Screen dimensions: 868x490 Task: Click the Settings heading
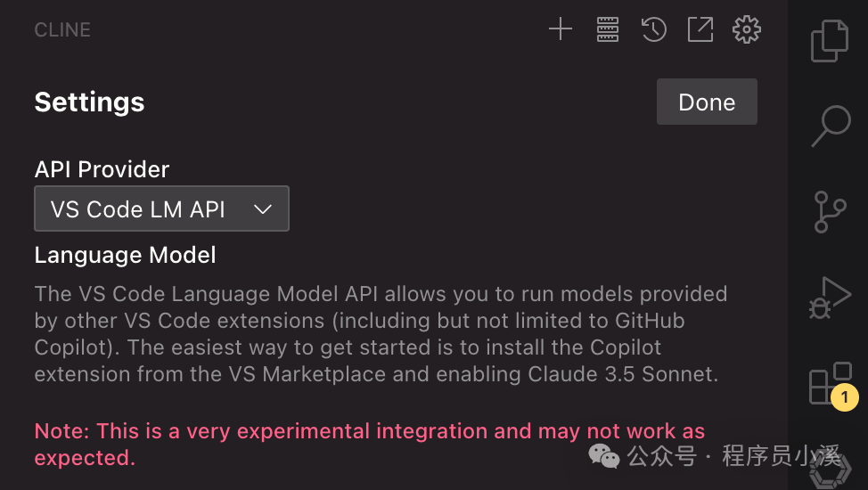point(89,102)
